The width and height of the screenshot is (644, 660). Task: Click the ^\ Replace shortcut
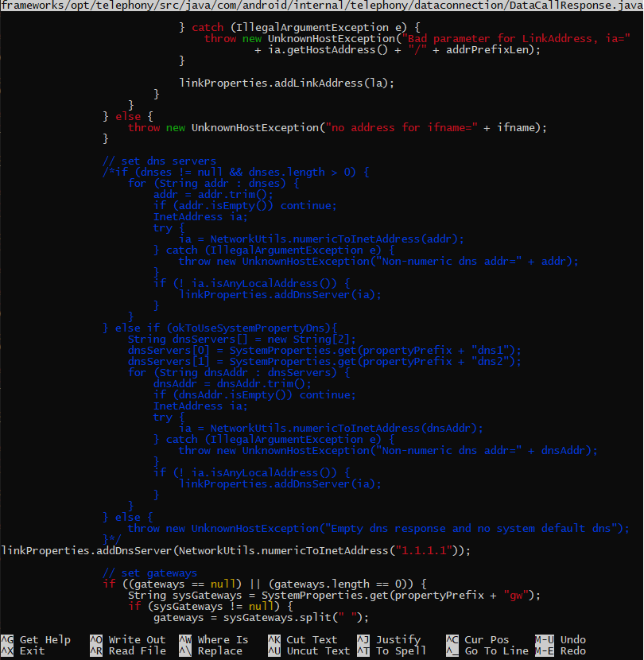pos(211,650)
